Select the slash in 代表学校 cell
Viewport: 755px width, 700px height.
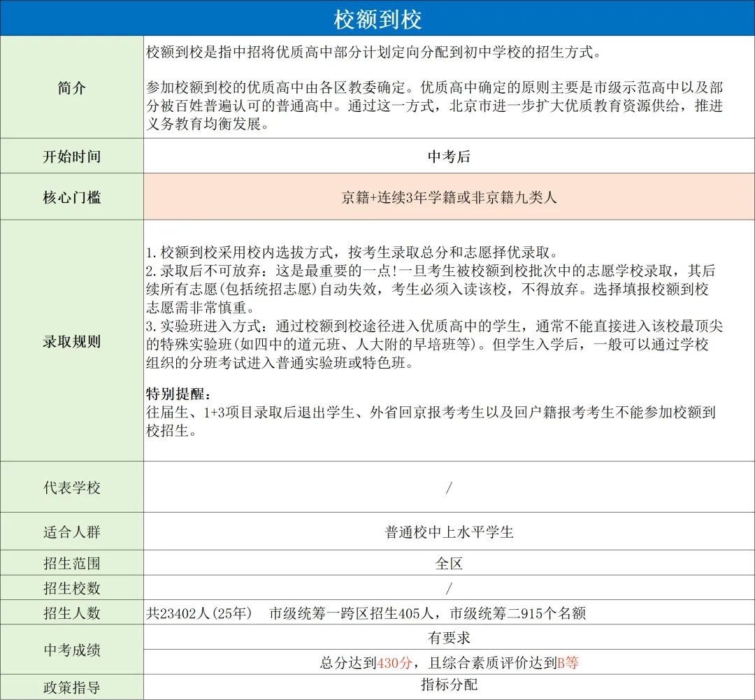coord(448,488)
